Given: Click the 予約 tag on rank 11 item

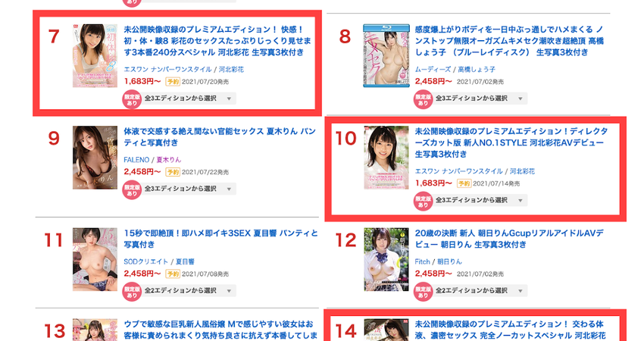Looking at the screenshot, I should [173, 274].
